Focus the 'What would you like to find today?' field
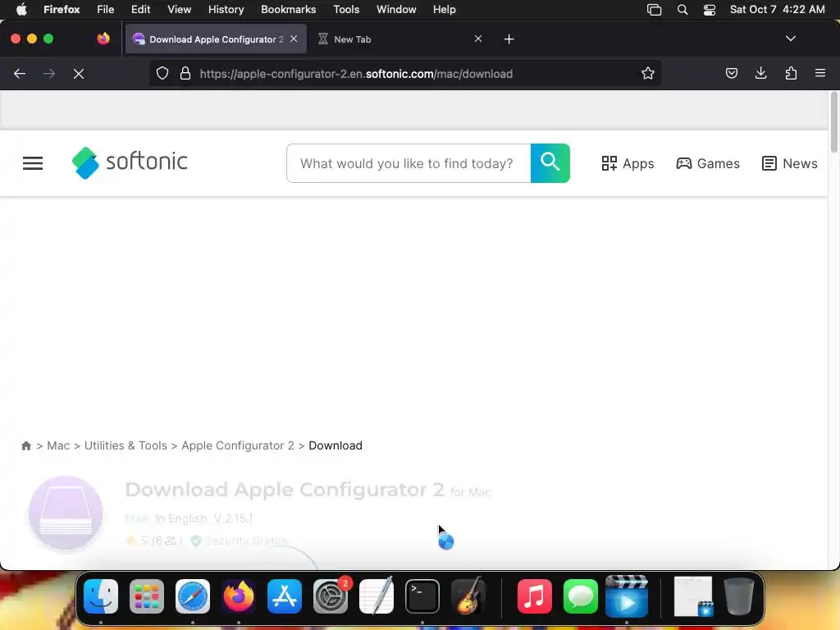The width and height of the screenshot is (840, 630). pos(409,163)
